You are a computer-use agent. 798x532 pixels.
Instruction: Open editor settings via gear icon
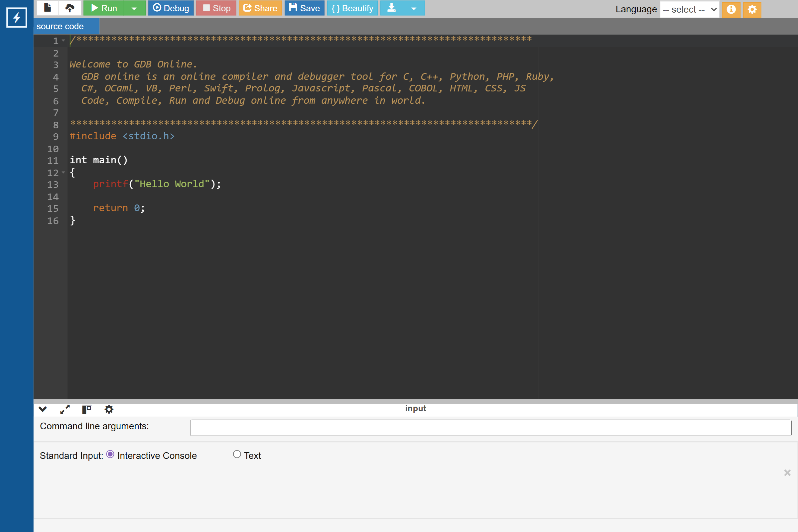coord(752,10)
